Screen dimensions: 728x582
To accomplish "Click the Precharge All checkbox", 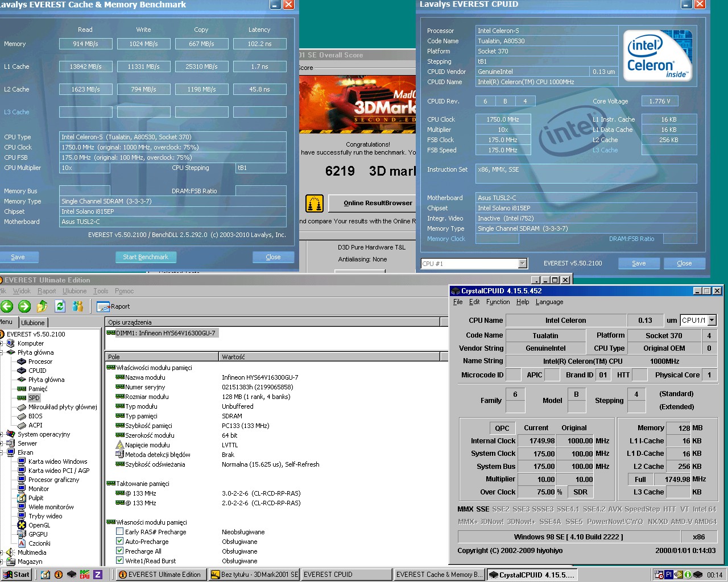I will [119, 551].
